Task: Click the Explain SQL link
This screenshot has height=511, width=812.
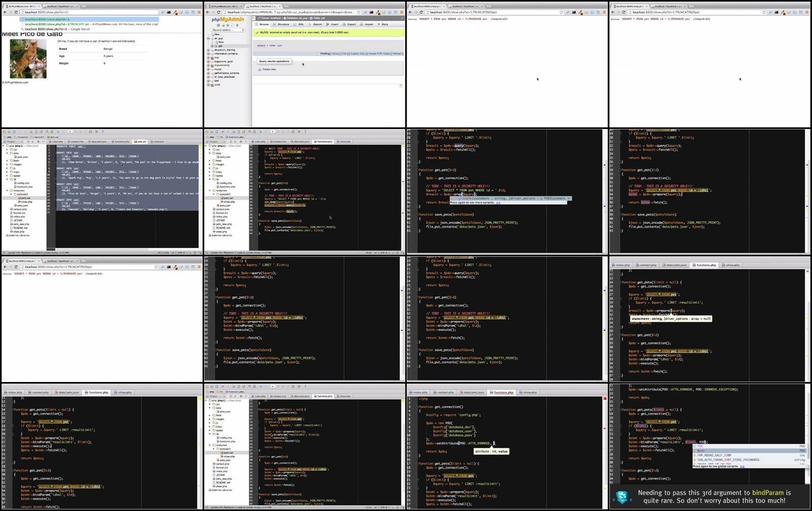Action: pos(358,53)
